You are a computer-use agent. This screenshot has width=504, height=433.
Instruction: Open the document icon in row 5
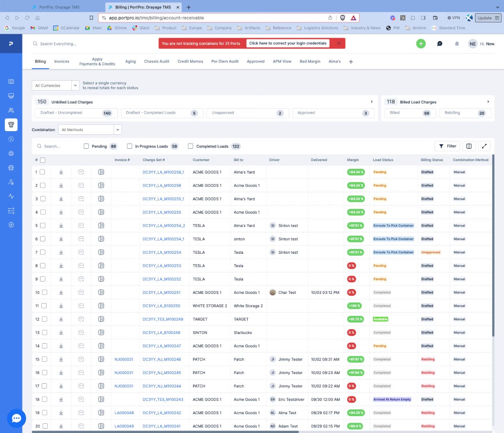click(101, 226)
